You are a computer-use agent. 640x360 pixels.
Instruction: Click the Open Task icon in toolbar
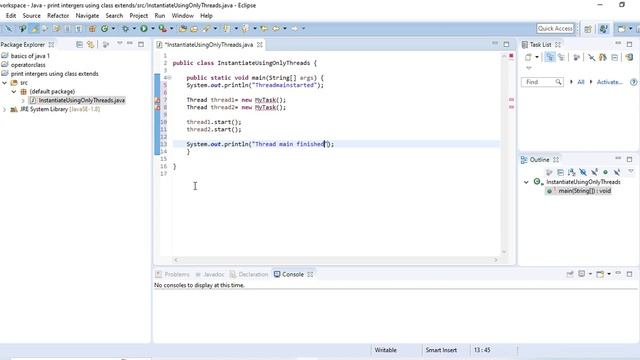coord(194,29)
